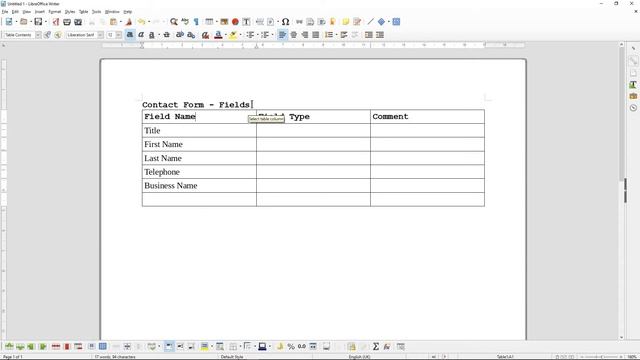Open the Edit menu
Image resolution: width=640 pixels, height=360 pixels.
click(15, 12)
